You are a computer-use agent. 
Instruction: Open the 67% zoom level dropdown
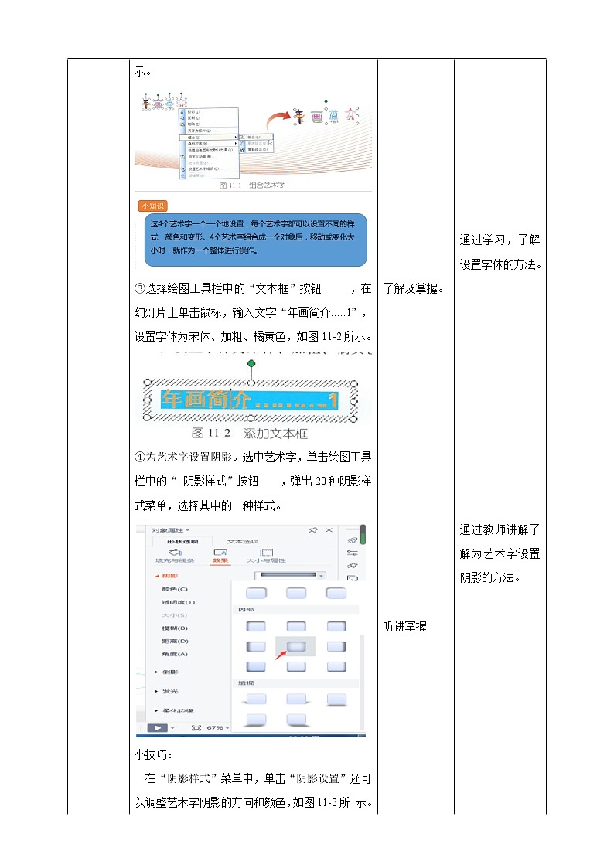(217, 728)
